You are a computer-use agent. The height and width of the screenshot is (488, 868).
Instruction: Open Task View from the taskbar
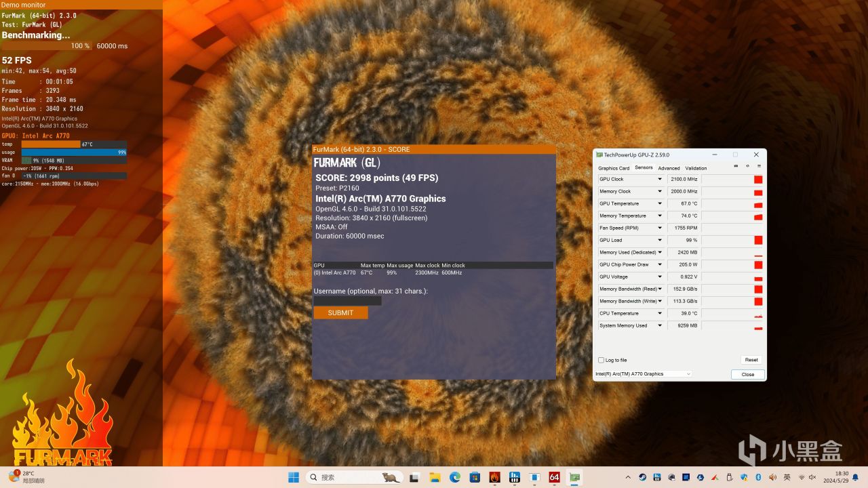click(414, 477)
